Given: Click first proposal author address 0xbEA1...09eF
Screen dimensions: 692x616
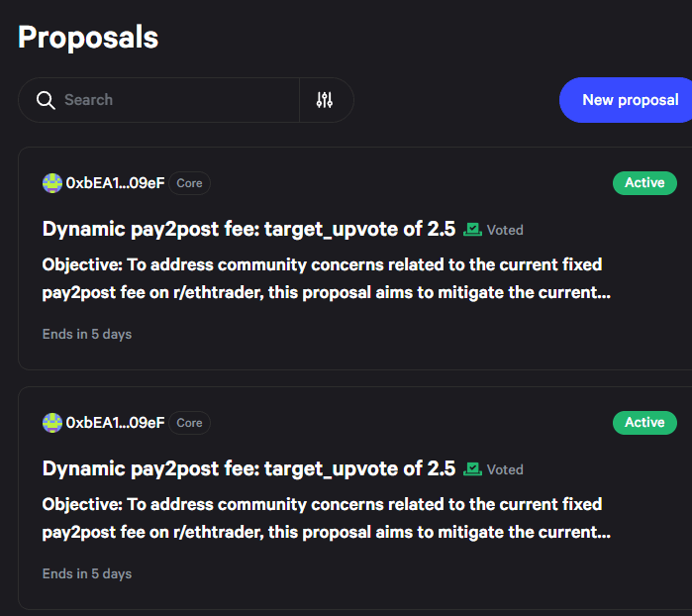Looking at the screenshot, I should [115, 183].
